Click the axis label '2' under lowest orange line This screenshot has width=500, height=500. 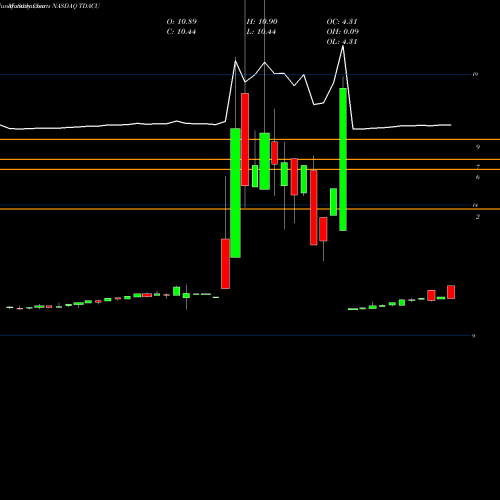pos(478,217)
